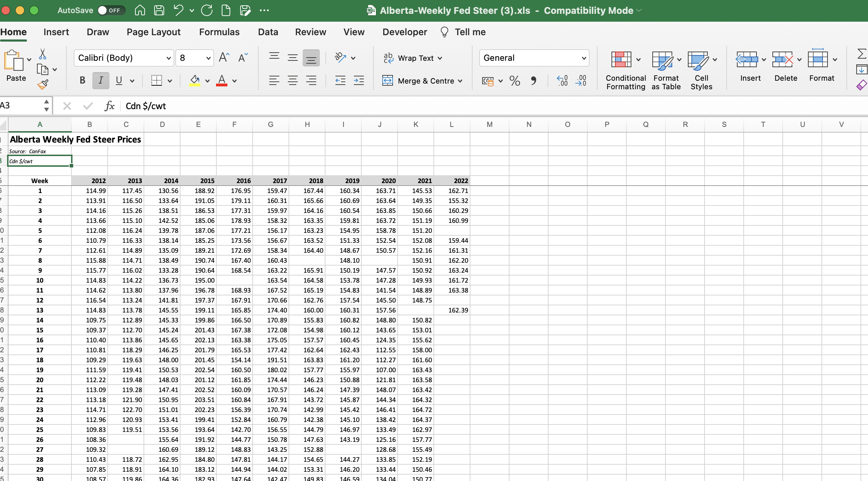
Task: Expand the General number format dropdown
Action: 583,58
